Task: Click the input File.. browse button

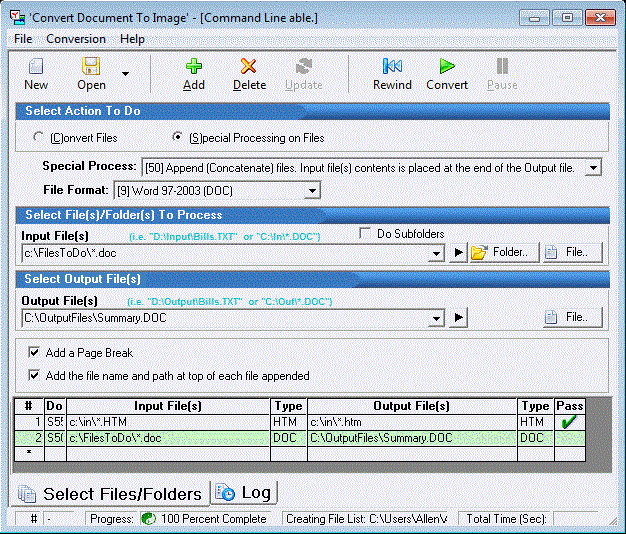Action: click(x=573, y=253)
